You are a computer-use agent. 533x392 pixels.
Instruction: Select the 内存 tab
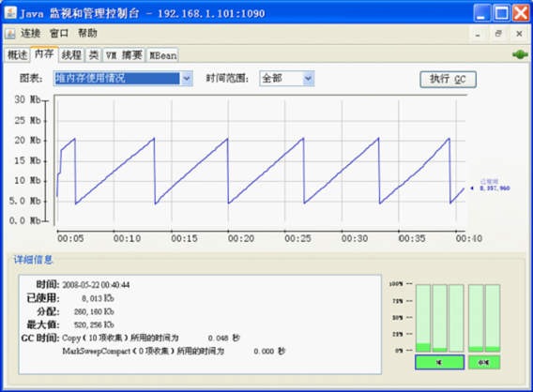tap(44, 54)
